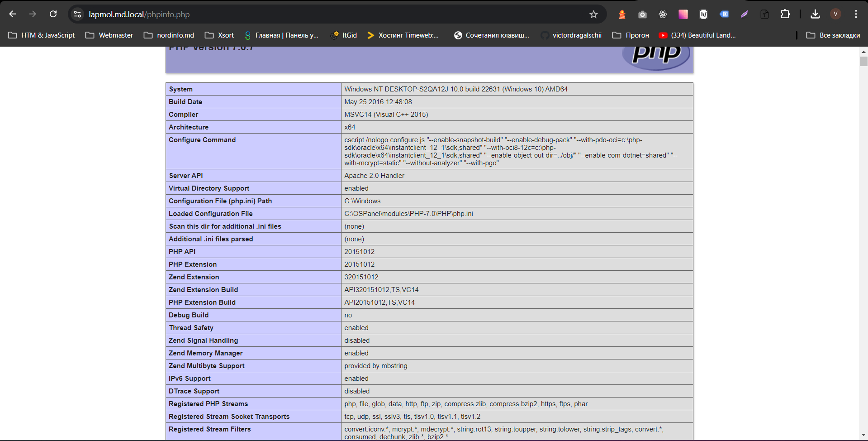Click the Virtual Directory Support label
This screenshot has width=868, height=441.
point(209,188)
